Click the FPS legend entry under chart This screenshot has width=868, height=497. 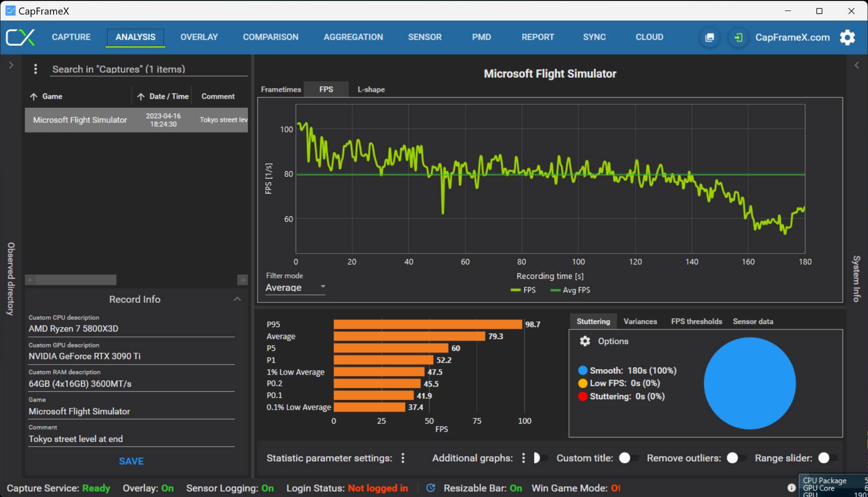[x=523, y=290]
